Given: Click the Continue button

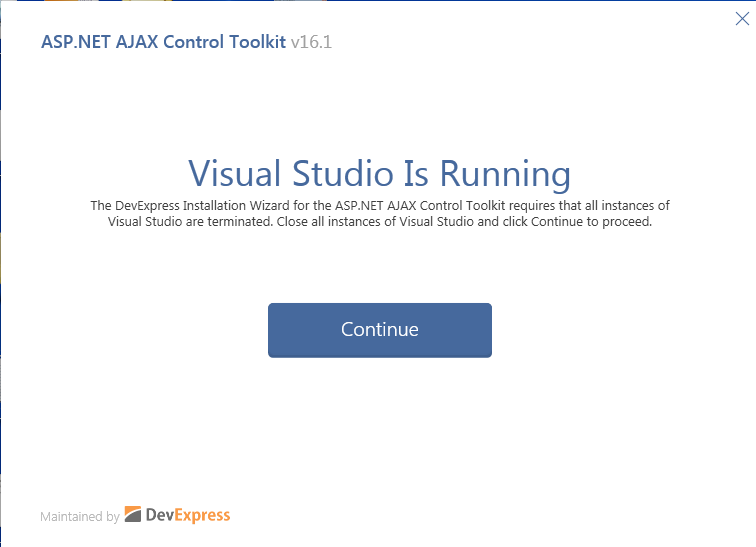Looking at the screenshot, I should point(380,330).
